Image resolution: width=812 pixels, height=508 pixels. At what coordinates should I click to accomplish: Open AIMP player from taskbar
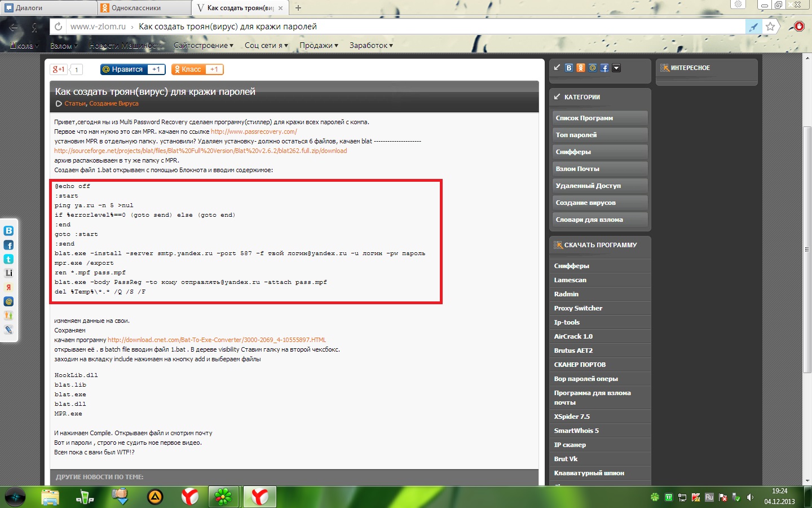pos(155,497)
